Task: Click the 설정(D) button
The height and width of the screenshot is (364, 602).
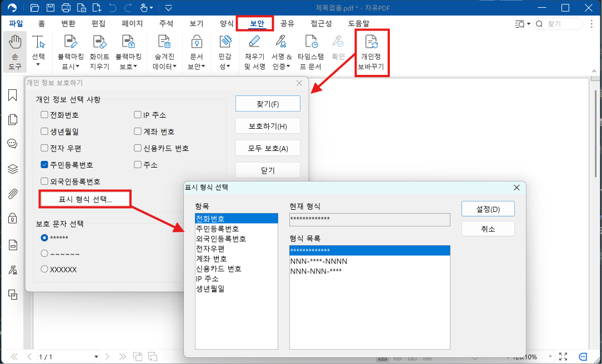Action: (x=488, y=209)
